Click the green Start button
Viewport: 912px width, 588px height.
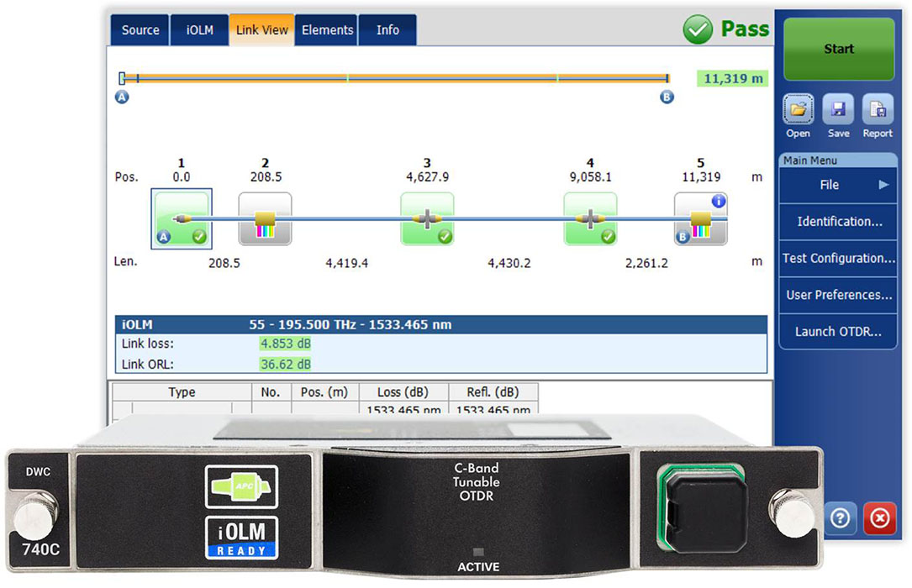[839, 50]
